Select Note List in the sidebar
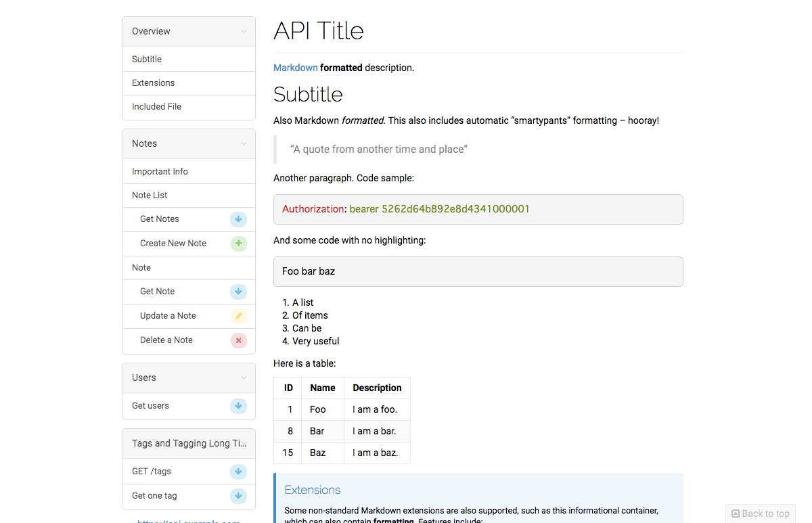 click(150, 196)
